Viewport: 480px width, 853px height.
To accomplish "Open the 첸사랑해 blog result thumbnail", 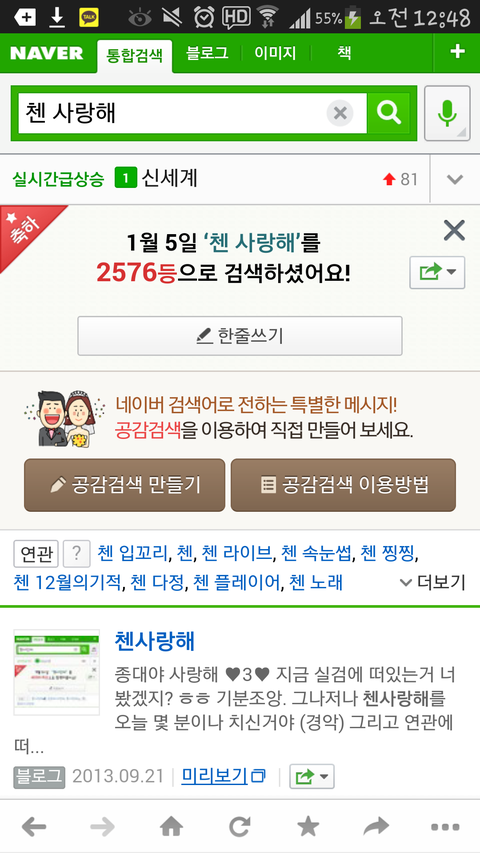I will coord(57,672).
